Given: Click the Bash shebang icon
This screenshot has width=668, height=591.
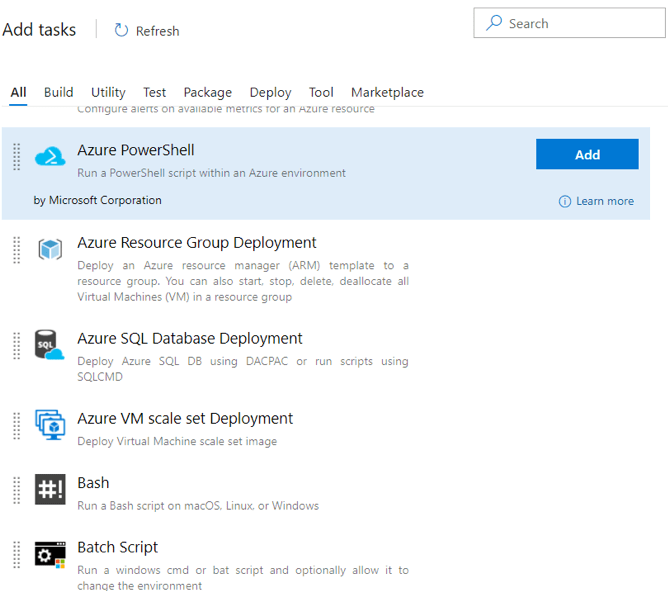Looking at the screenshot, I should (x=50, y=489).
